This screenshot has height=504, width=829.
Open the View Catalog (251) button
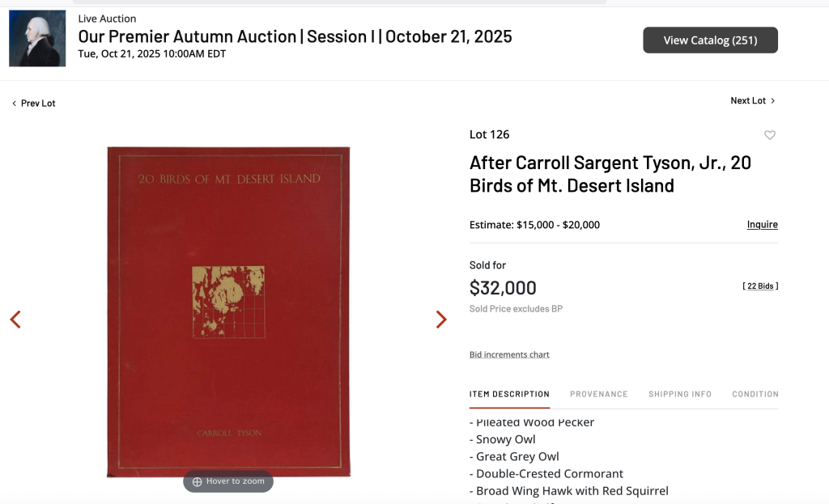710,40
